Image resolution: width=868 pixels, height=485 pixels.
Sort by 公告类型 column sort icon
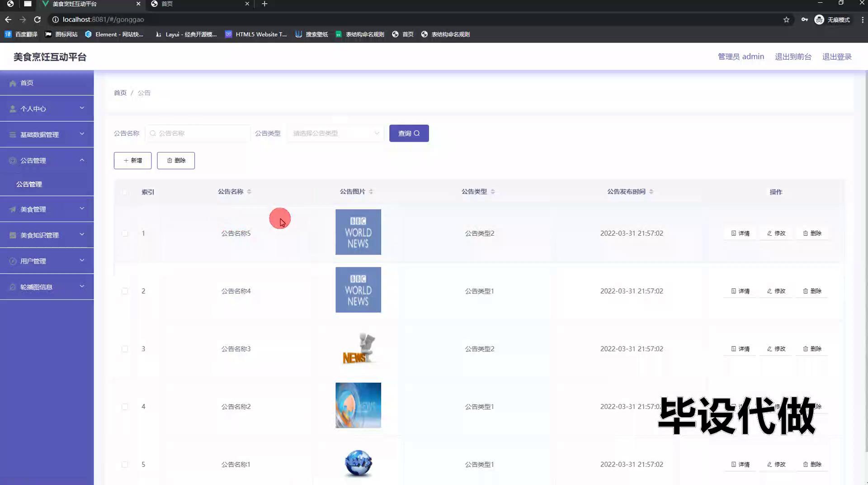493,191
